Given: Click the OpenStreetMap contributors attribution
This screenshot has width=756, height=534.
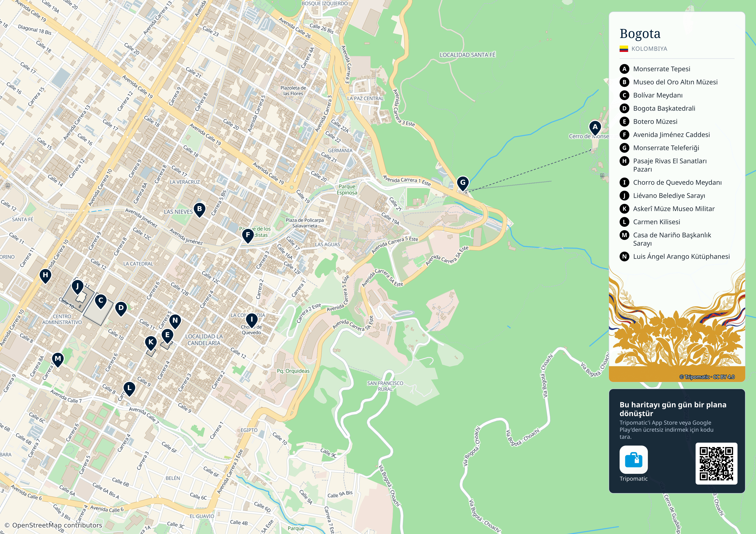Looking at the screenshot, I should pyautogui.click(x=53, y=525).
